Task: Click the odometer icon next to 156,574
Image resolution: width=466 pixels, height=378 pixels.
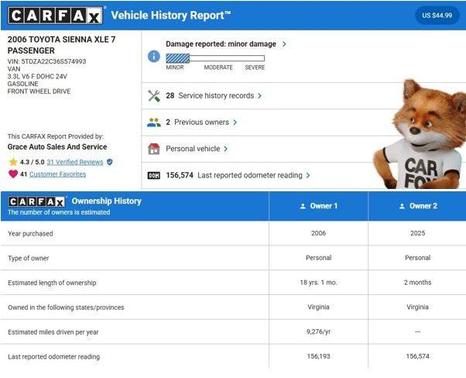Action: (154, 175)
